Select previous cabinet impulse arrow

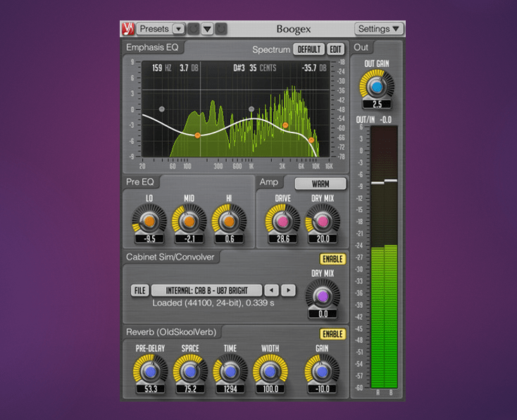(271, 290)
